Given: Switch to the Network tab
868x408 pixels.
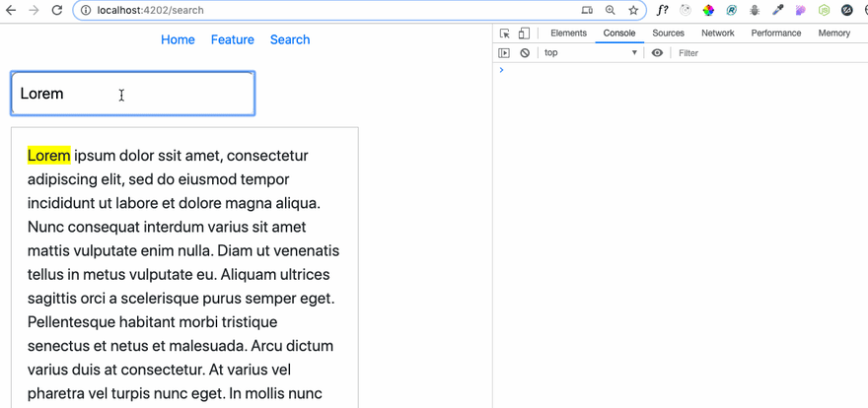Looking at the screenshot, I should coord(718,34).
